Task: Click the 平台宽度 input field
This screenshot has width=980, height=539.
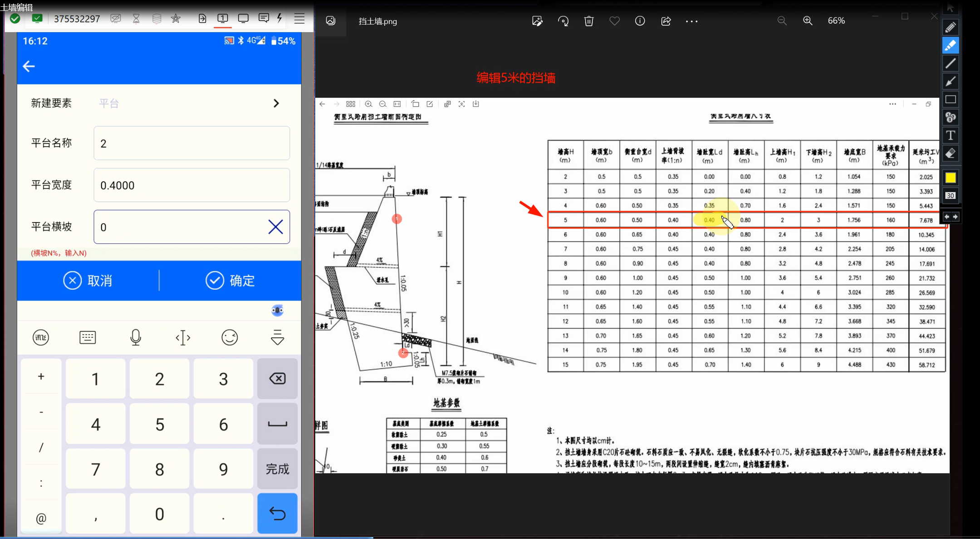Action: click(191, 185)
